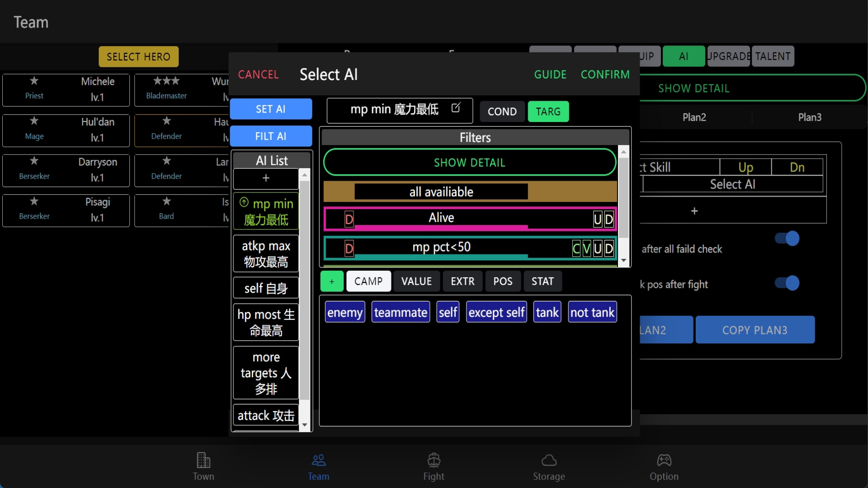Copy the mp pct<50 filter via C icon
868x488 pixels.
pyautogui.click(x=576, y=248)
